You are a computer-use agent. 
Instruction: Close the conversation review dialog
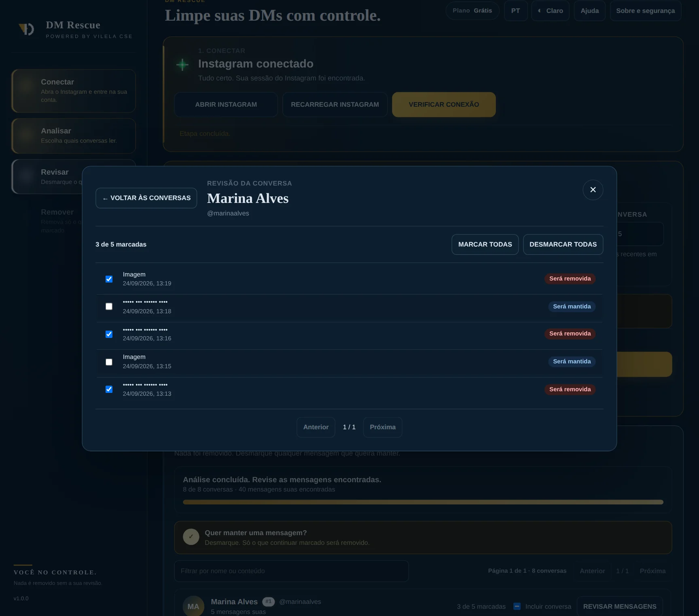pos(593,190)
